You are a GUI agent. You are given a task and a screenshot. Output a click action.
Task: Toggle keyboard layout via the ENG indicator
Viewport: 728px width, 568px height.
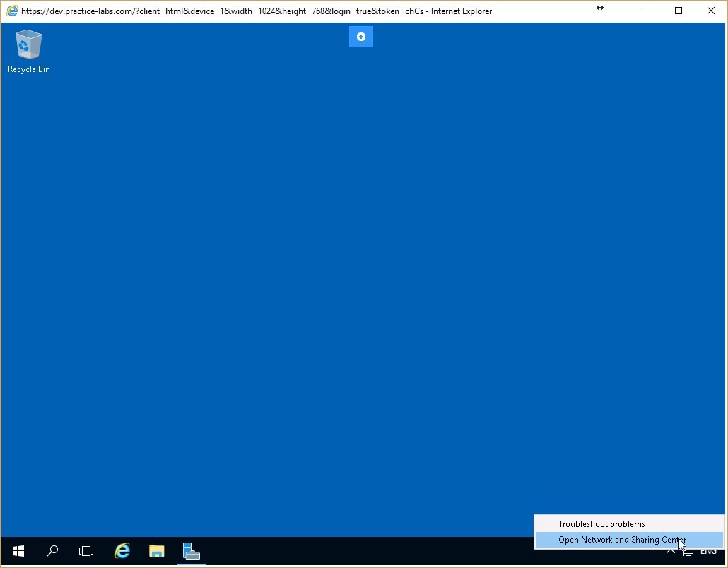point(708,551)
